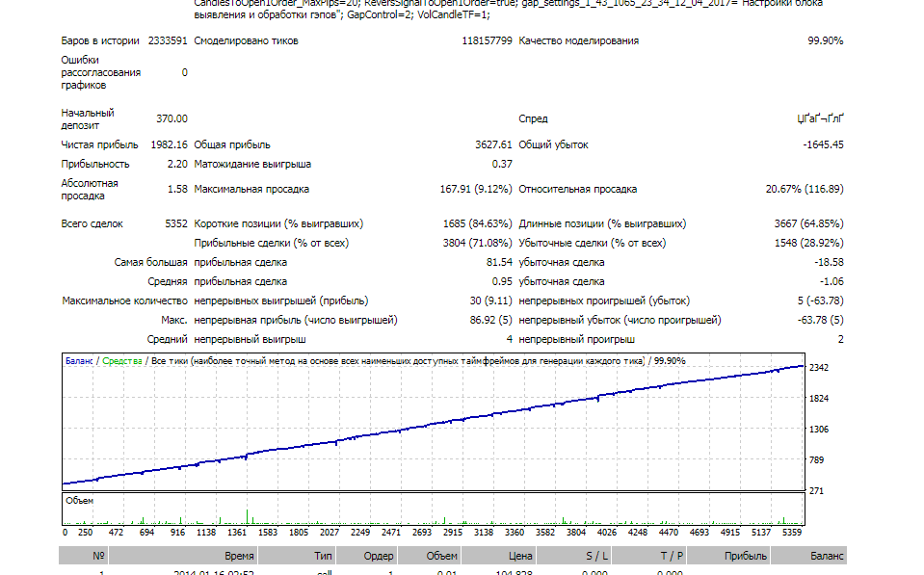Image resolution: width=924 pixels, height=575 pixels.
Task: Select the 'Матожидание выигрыша' value 0.37
Action: coord(501,164)
